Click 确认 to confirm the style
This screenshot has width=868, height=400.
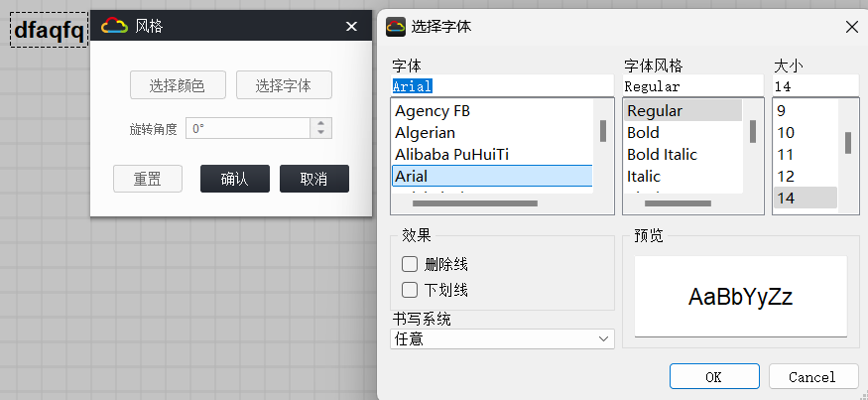234,180
